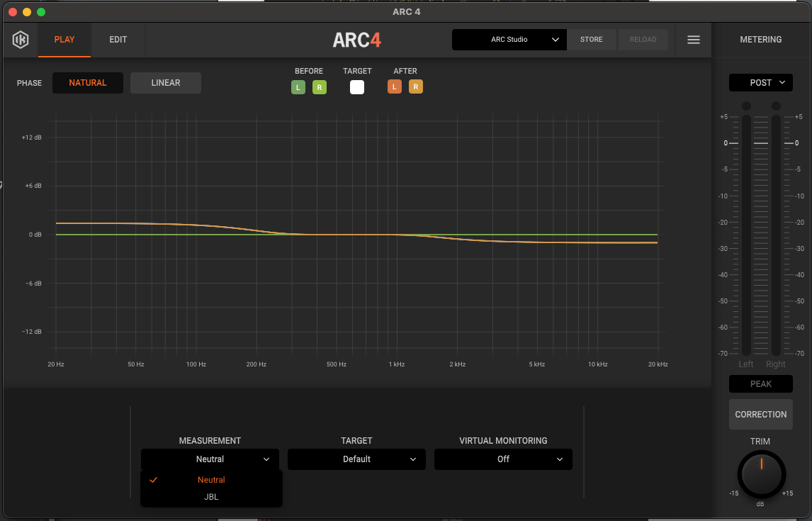Click the Store button

[x=592, y=40]
